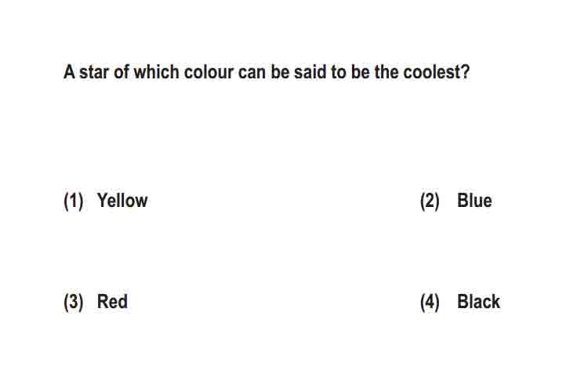The height and width of the screenshot is (392, 588).
Task: Click the word 'the' before coolest
Action: pyautogui.click(x=387, y=72)
